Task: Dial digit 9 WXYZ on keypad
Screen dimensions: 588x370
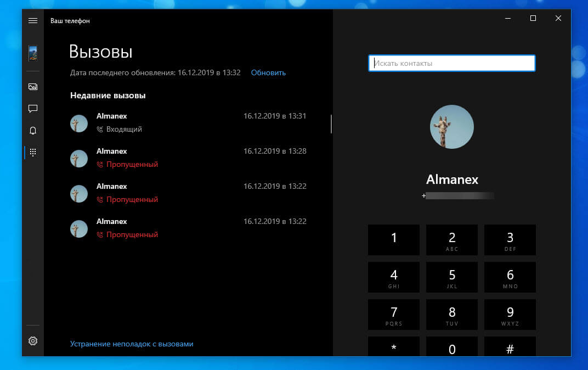Action: [x=510, y=315]
